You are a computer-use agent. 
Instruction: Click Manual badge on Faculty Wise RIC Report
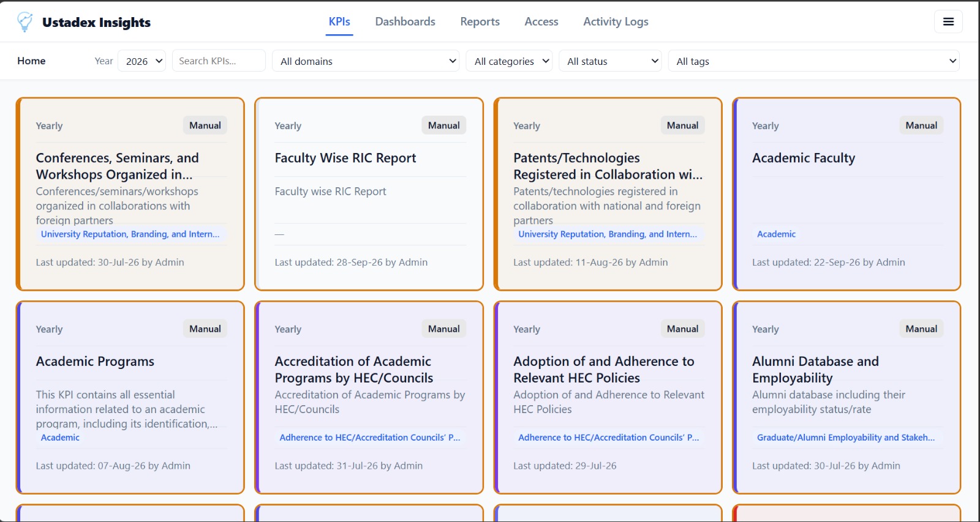[x=443, y=125]
